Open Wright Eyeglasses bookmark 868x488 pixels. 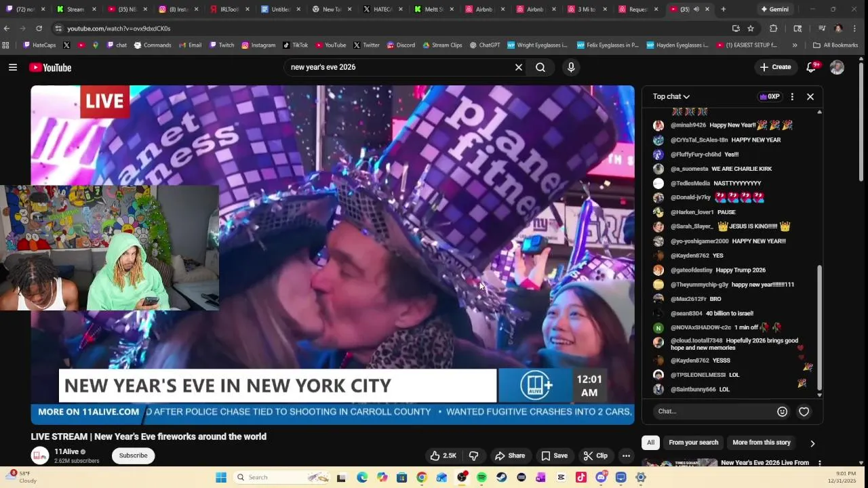537,45
